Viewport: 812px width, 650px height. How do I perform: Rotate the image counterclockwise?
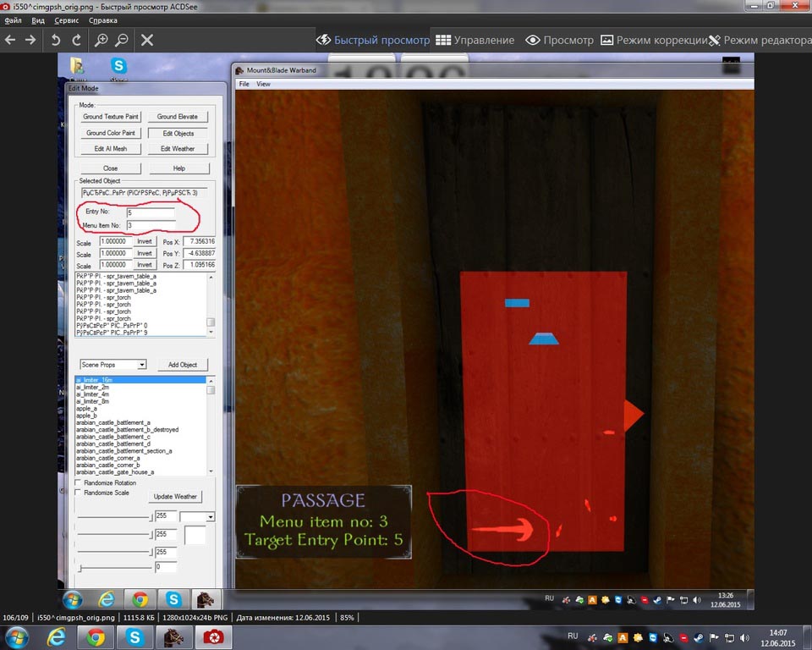click(56, 40)
